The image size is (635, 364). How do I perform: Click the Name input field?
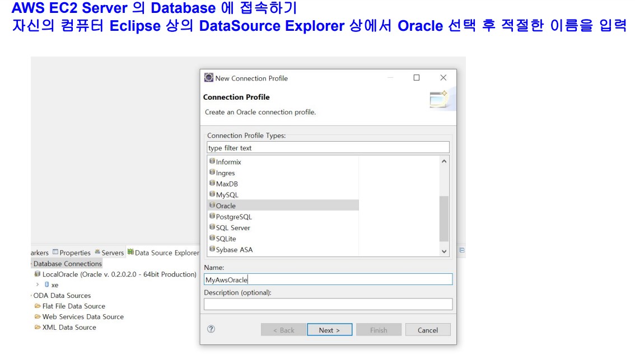[x=328, y=279]
